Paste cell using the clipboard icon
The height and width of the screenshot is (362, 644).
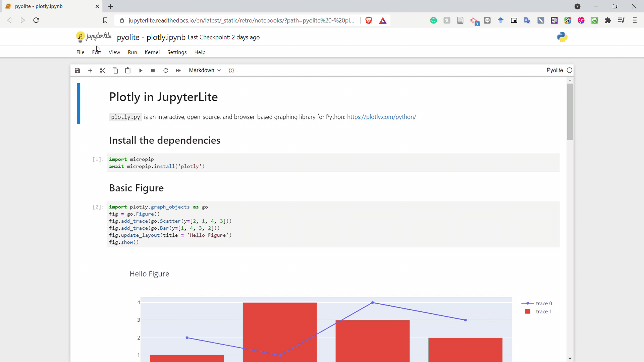pyautogui.click(x=128, y=70)
